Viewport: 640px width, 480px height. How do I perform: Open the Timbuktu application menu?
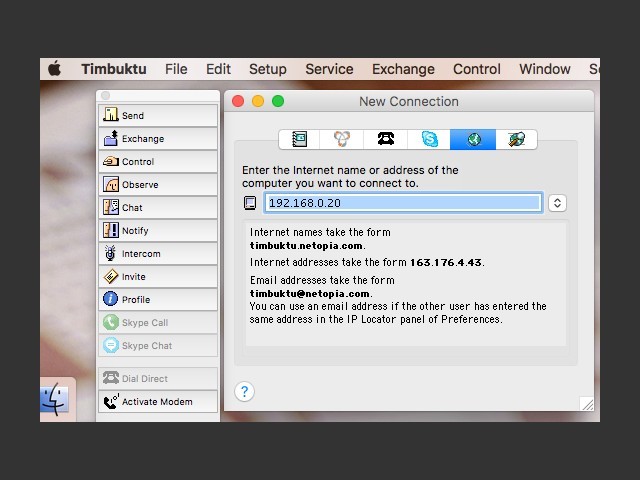coord(114,69)
